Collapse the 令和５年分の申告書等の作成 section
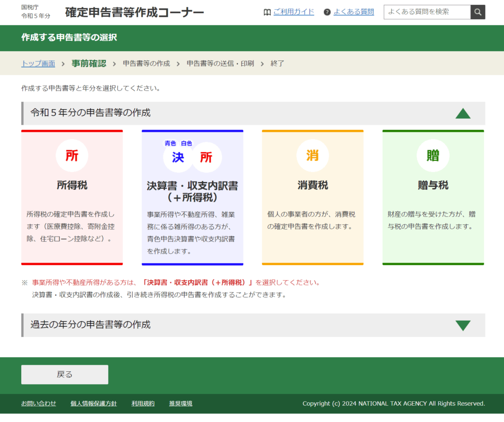This screenshot has height=422, width=504. [463, 114]
